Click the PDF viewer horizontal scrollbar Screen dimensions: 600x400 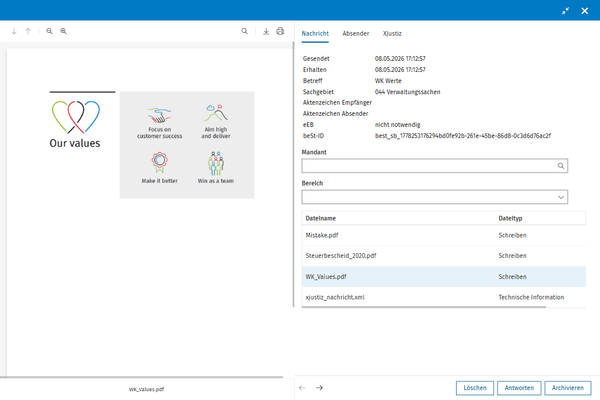142,377
